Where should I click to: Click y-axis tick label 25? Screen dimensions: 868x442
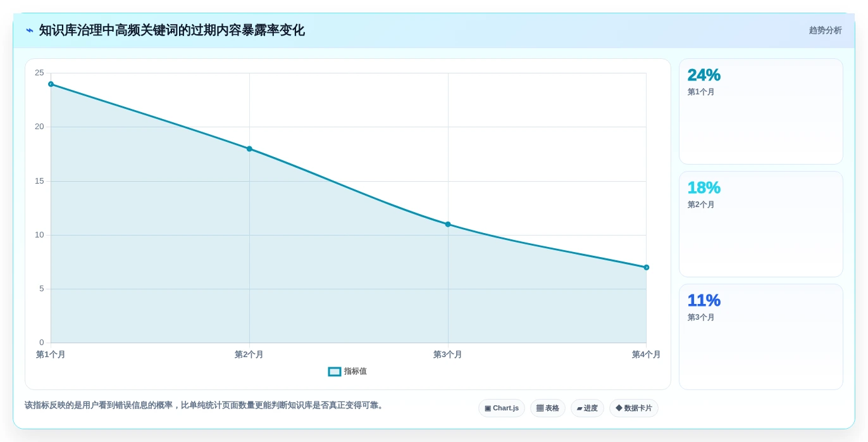coord(39,73)
